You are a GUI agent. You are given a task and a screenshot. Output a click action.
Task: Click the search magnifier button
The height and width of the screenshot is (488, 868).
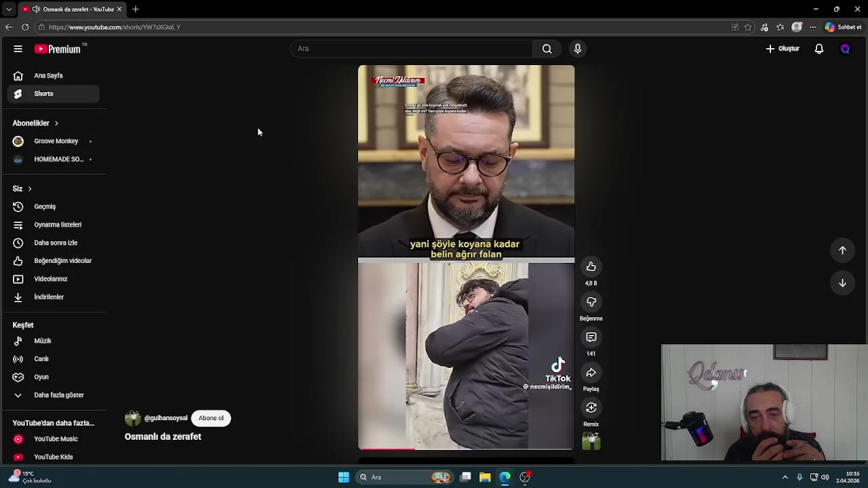tap(547, 49)
